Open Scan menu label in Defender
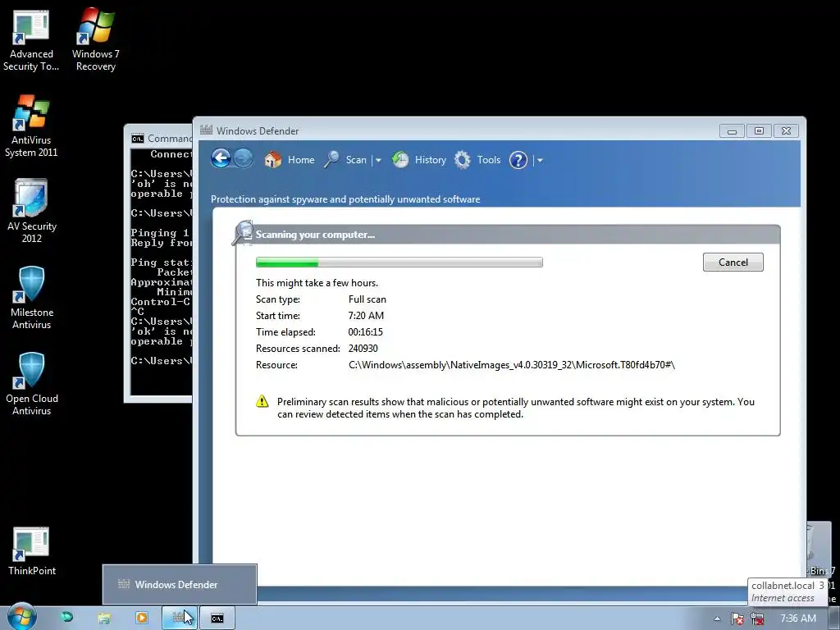 tap(356, 160)
